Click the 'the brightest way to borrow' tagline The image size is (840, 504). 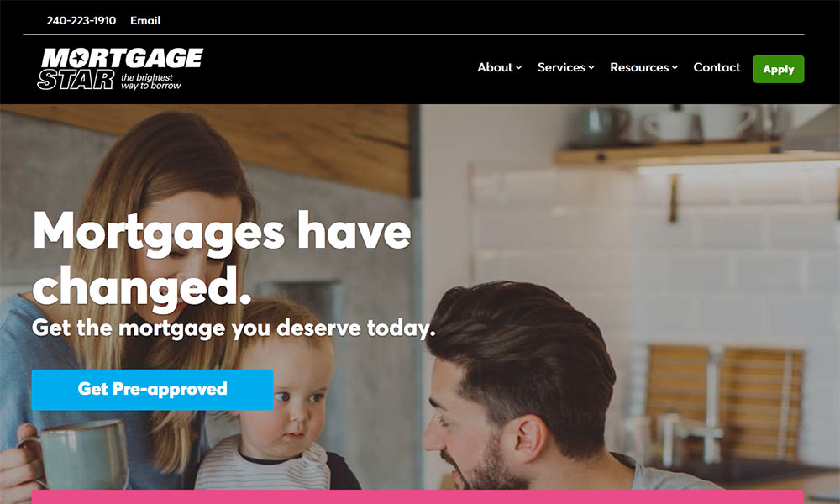(x=150, y=81)
